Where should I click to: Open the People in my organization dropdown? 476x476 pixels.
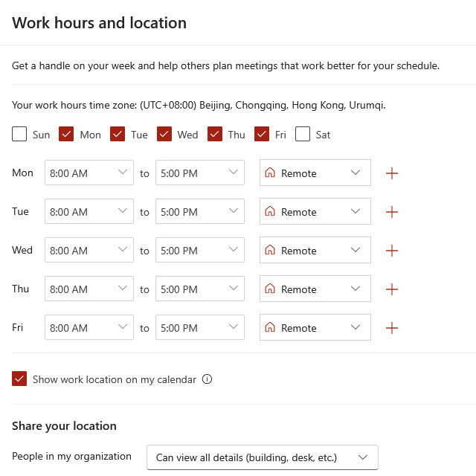(263, 457)
